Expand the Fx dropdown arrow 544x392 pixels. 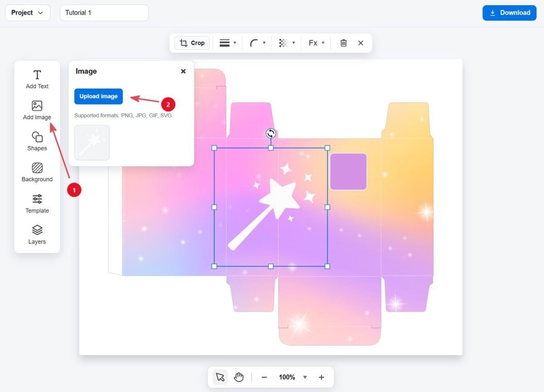point(323,43)
